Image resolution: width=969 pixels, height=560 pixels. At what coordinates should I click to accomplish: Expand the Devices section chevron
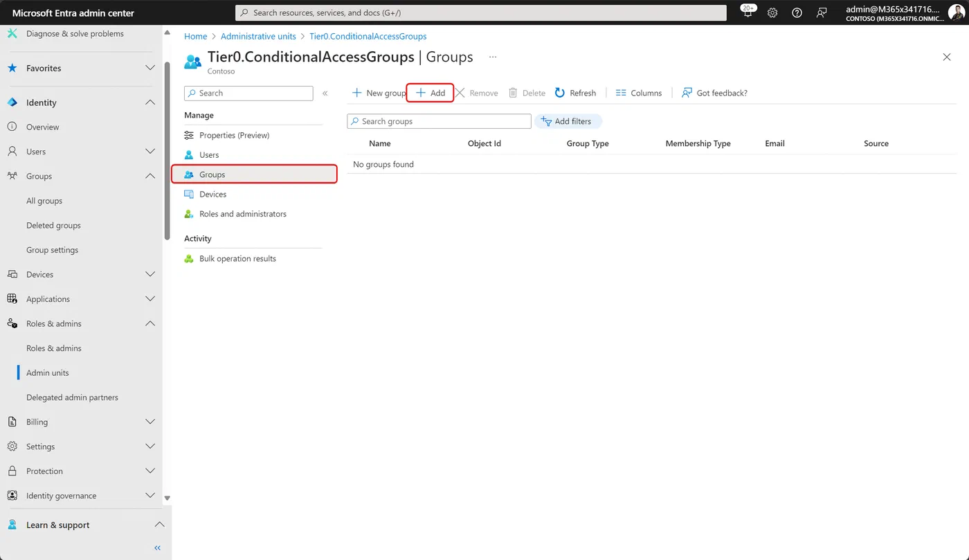point(150,274)
